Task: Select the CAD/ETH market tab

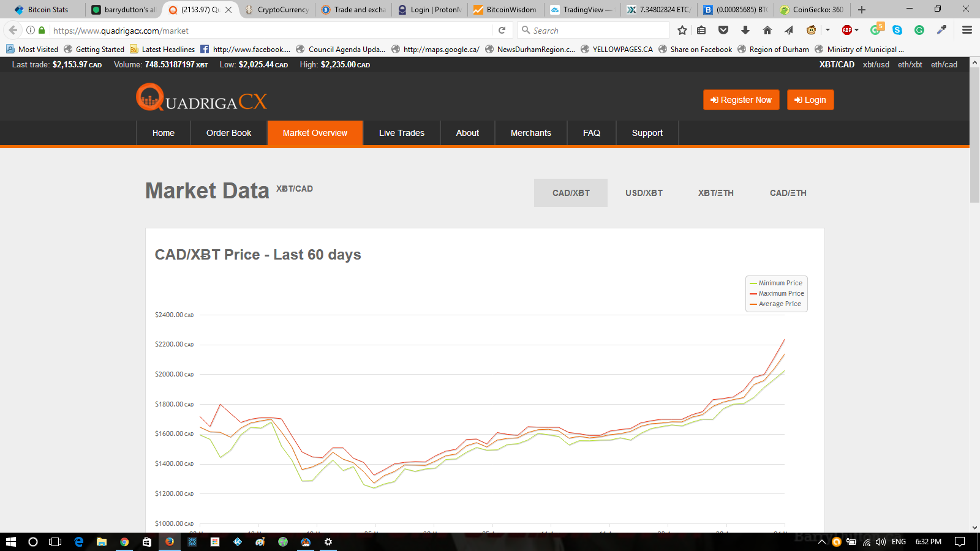Action: [x=788, y=193]
